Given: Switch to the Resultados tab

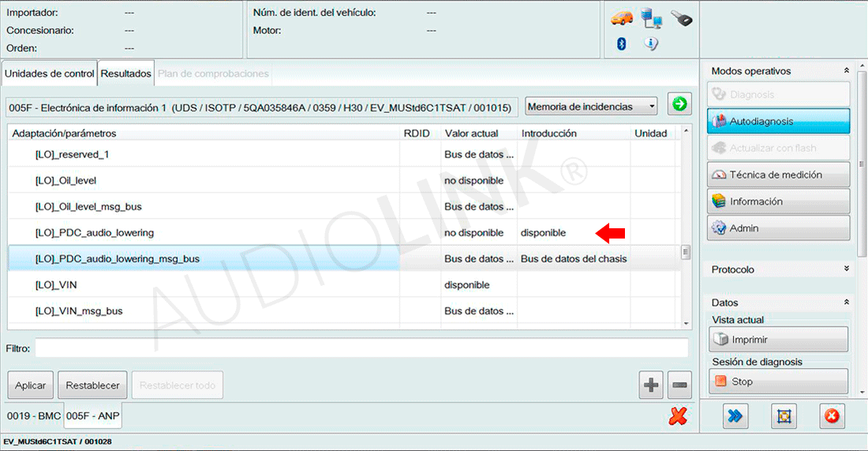Looking at the screenshot, I should point(126,73).
